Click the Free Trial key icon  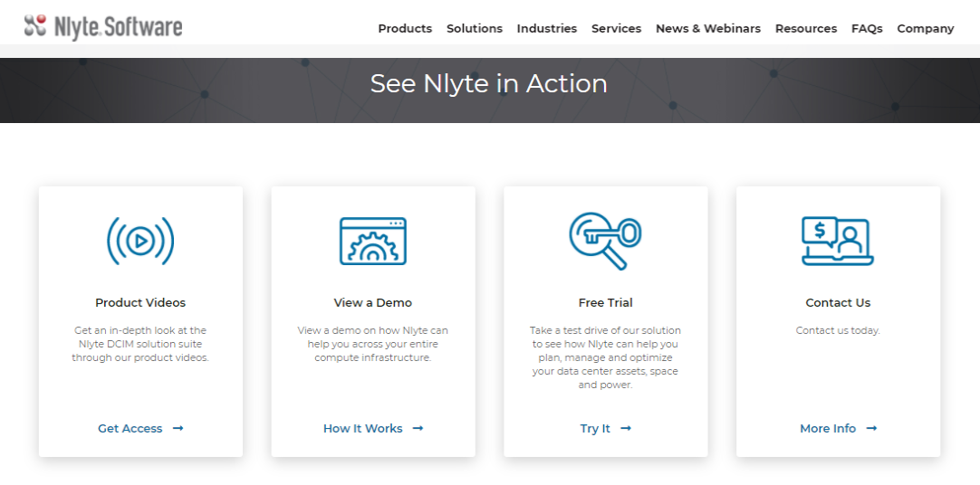(x=605, y=240)
